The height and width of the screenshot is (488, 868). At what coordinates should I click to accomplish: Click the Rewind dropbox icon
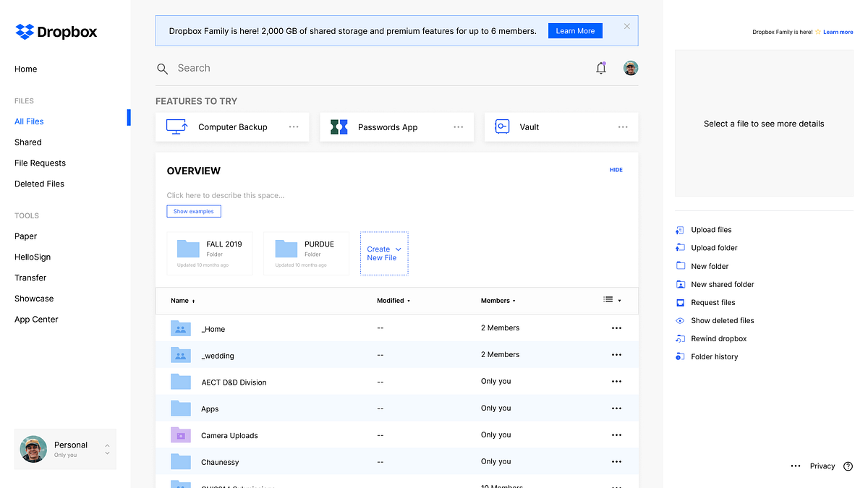pyautogui.click(x=679, y=338)
